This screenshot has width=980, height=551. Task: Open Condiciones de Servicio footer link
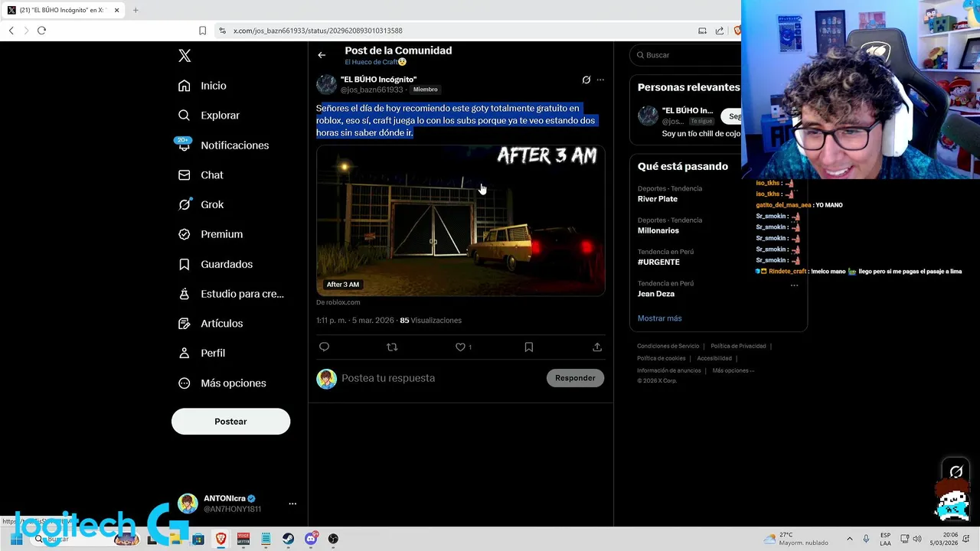click(x=668, y=346)
